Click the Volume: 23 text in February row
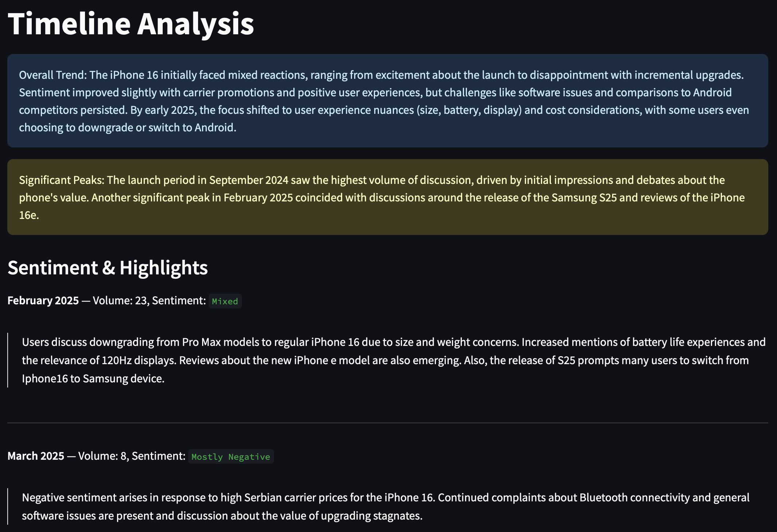 (120, 300)
